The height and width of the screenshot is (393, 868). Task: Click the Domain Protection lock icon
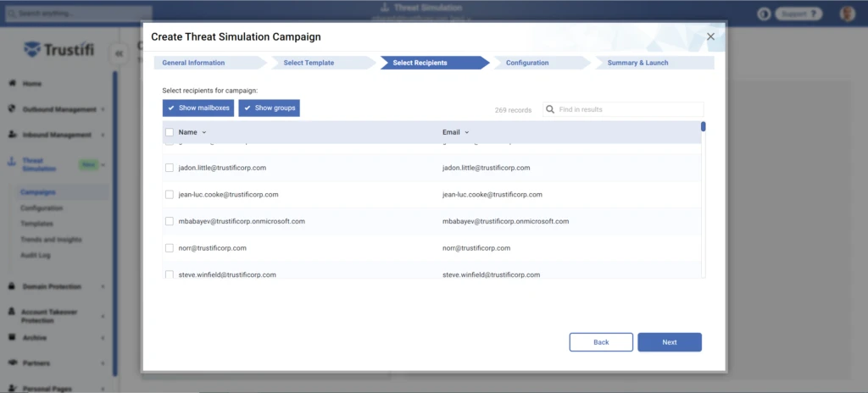12,287
